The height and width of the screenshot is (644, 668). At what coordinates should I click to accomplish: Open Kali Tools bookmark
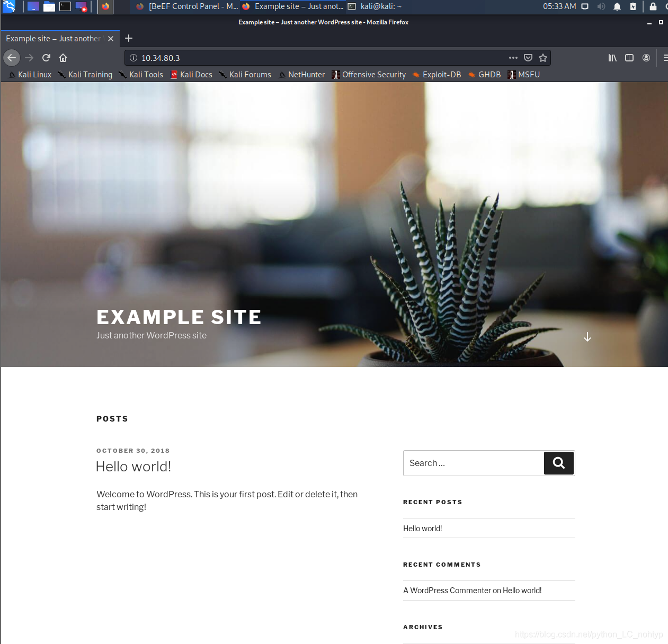[141, 75]
